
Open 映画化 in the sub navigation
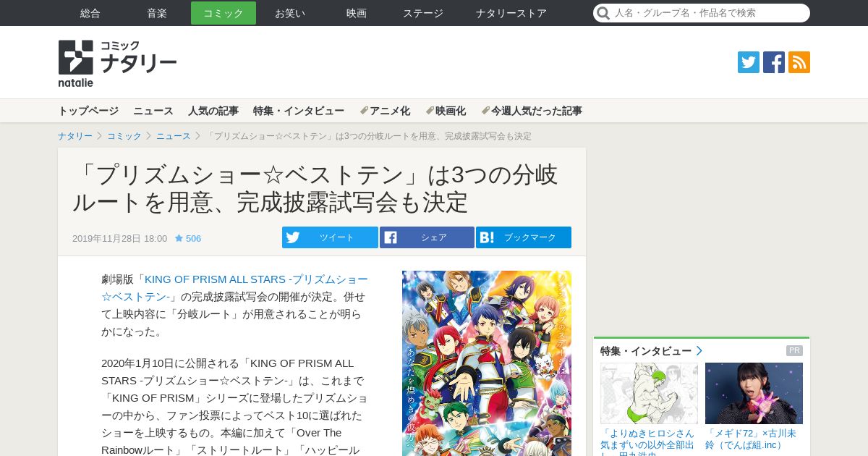point(446,111)
